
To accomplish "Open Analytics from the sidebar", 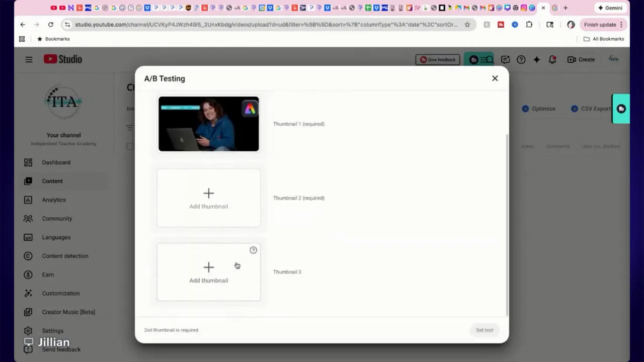I will click(53, 200).
